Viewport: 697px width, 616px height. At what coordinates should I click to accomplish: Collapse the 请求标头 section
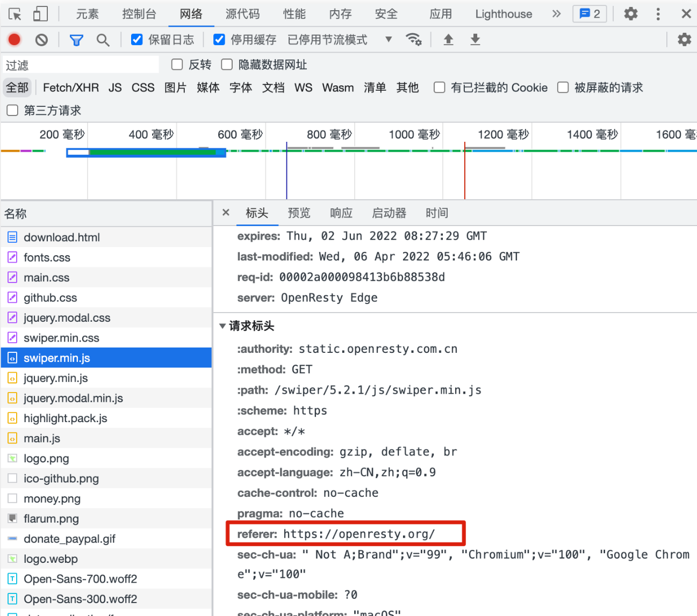(x=222, y=326)
